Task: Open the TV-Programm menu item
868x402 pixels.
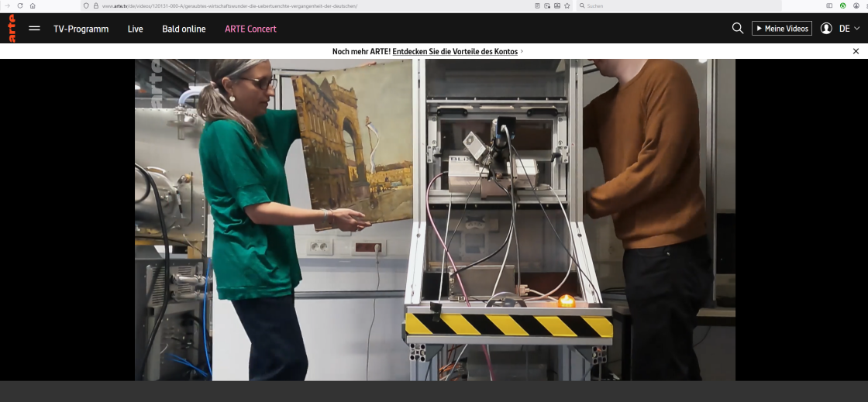Action: [81, 29]
